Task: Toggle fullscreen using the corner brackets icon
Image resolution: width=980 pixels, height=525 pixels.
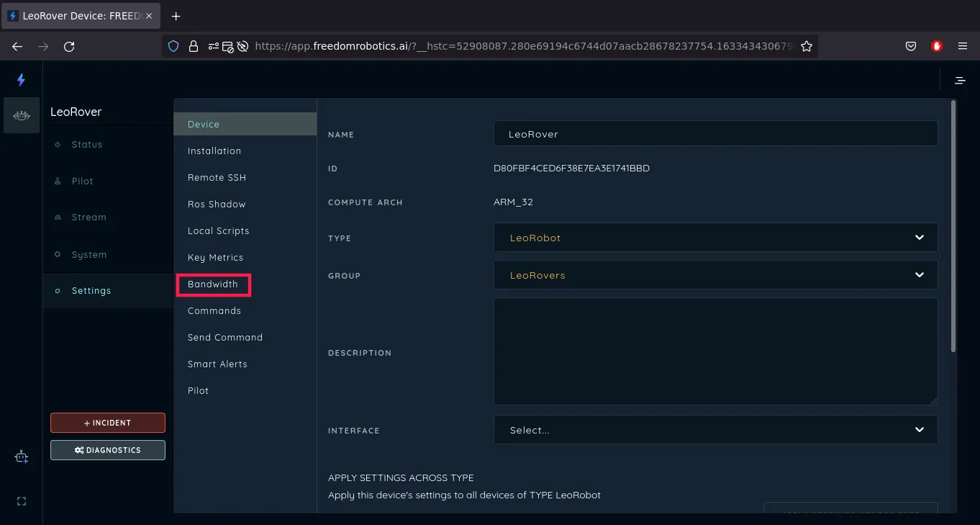Action: click(21, 501)
